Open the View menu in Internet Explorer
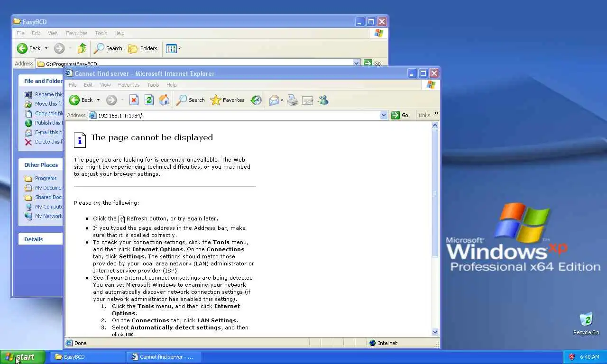The image size is (607, 364). coord(105,85)
